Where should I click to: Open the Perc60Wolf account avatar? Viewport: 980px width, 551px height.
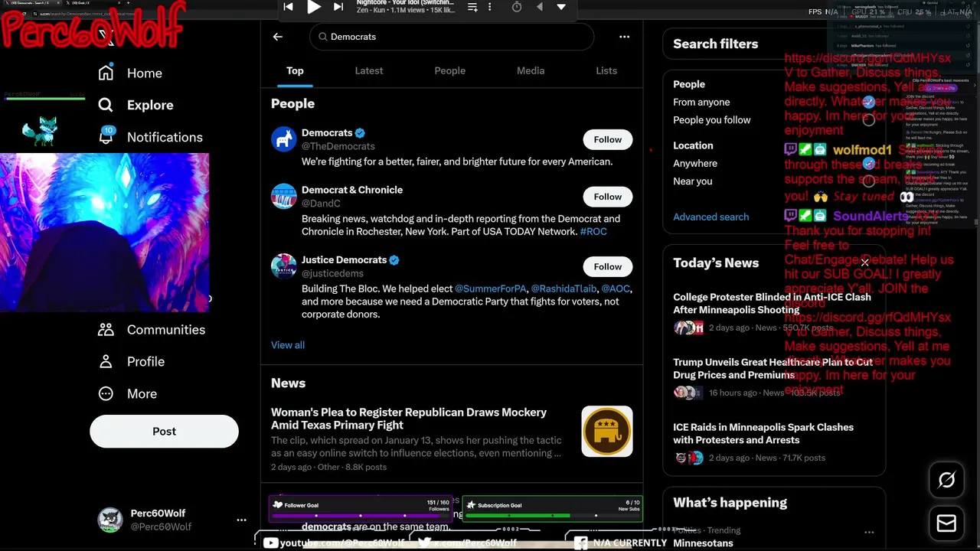(x=110, y=520)
